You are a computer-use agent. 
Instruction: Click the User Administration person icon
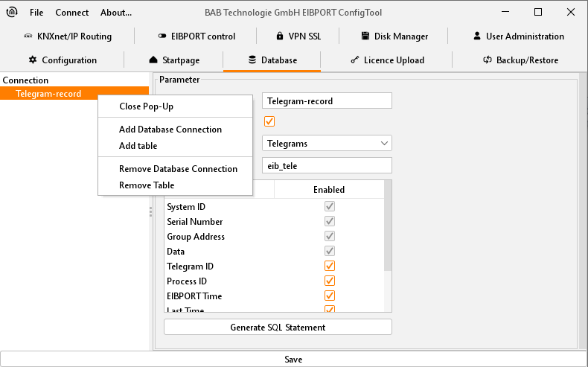[477, 36]
